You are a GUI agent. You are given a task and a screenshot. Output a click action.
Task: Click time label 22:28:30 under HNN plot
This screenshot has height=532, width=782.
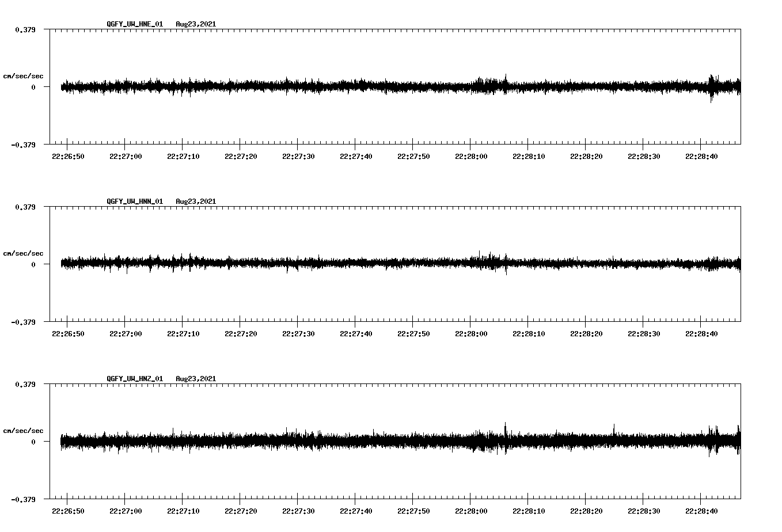coord(644,334)
